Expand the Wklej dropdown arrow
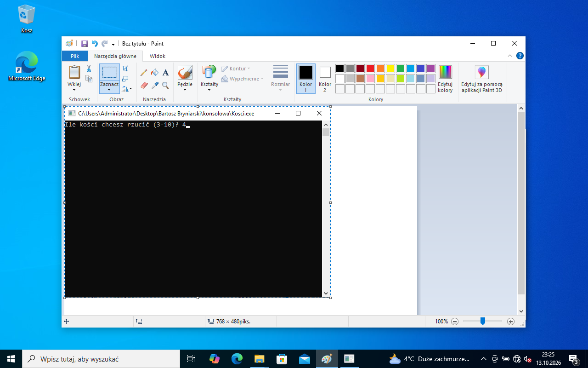This screenshot has height=368, width=588. tap(74, 90)
